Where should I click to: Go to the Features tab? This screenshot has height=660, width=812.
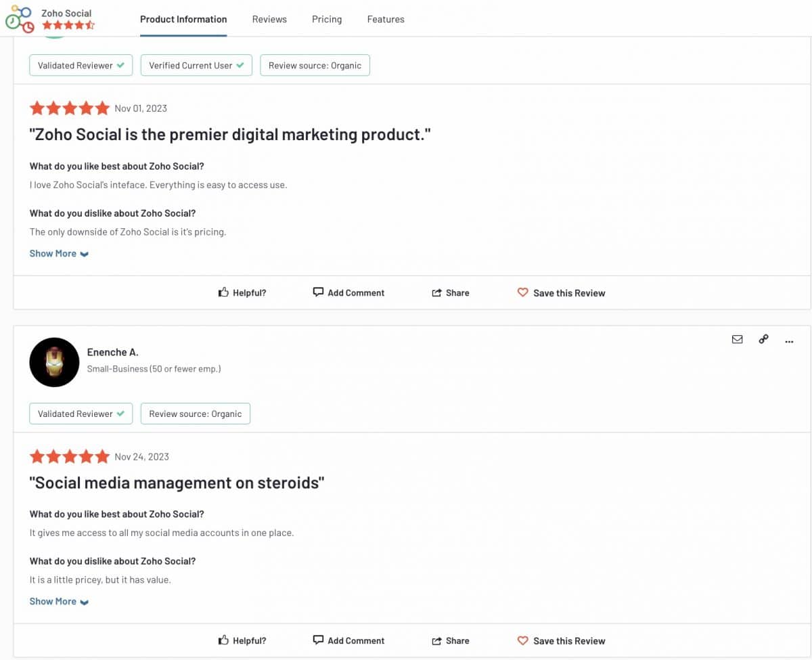pyautogui.click(x=386, y=19)
